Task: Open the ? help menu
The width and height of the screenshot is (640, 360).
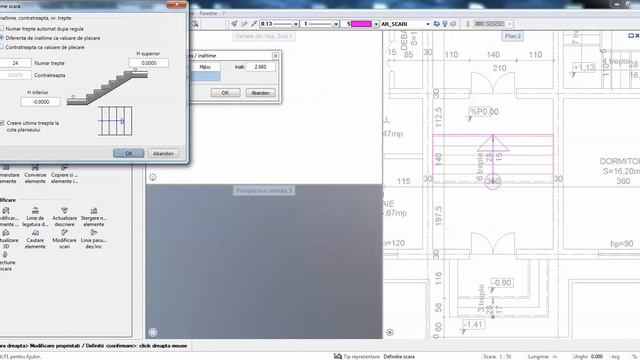Action: point(224,13)
